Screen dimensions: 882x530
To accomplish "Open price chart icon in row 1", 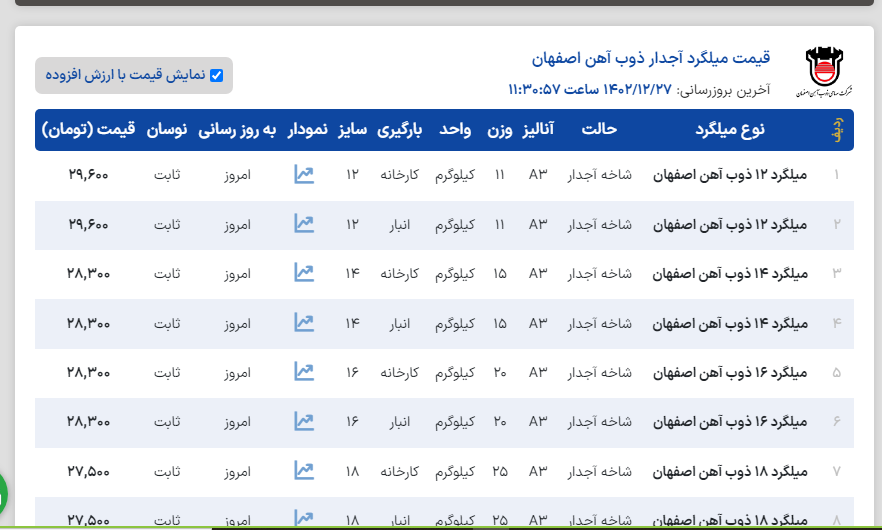I will click(304, 175).
